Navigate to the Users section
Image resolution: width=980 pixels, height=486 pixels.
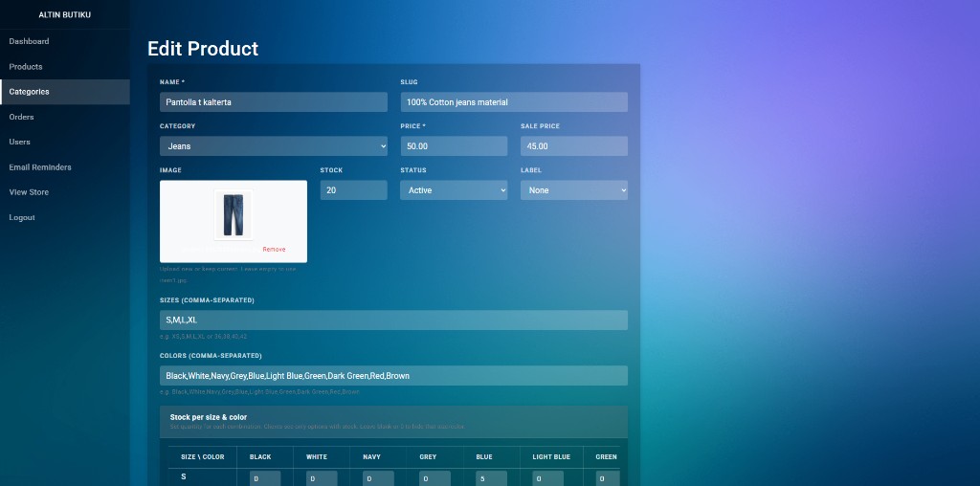[20, 142]
